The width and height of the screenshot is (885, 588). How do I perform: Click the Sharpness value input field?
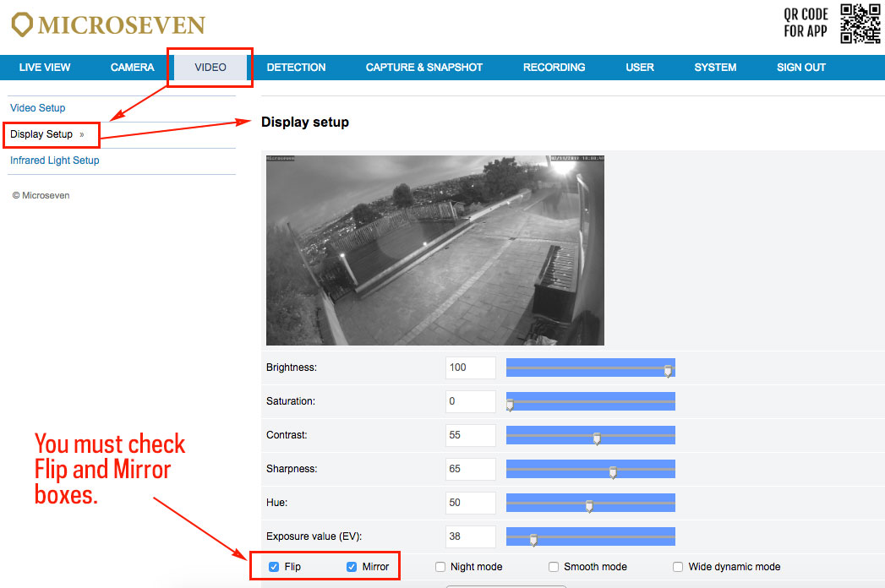pos(470,469)
